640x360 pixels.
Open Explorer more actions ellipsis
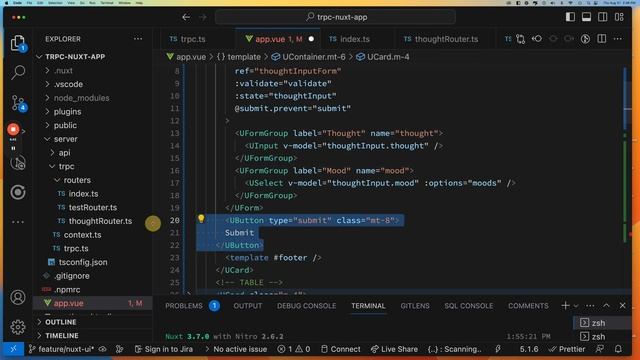tap(138, 39)
